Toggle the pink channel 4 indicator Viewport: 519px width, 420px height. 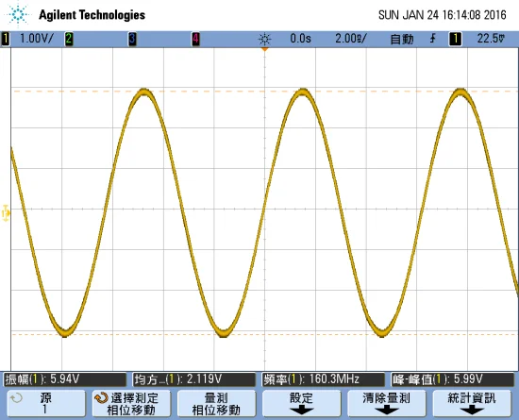pyautogui.click(x=195, y=39)
